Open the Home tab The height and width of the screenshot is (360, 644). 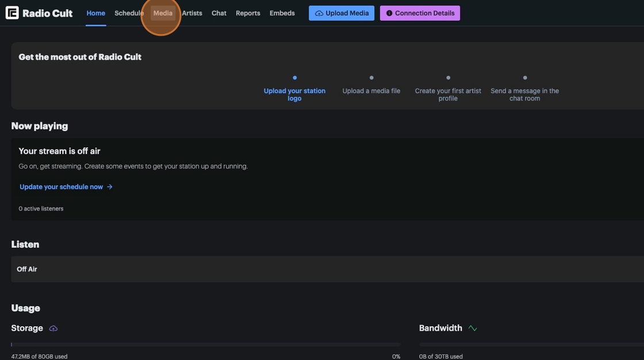[95, 13]
